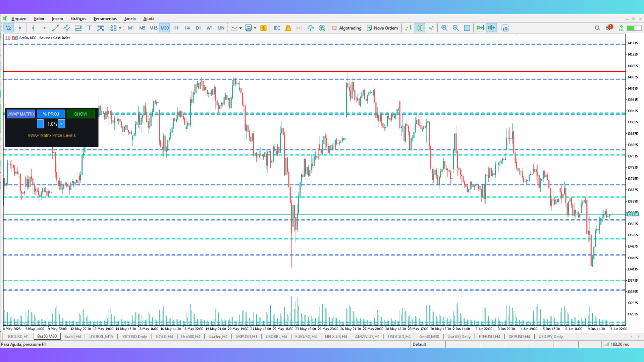Toggle the Algotrading button
The height and width of the screenshot is (362, 644).
coord(347,28)
